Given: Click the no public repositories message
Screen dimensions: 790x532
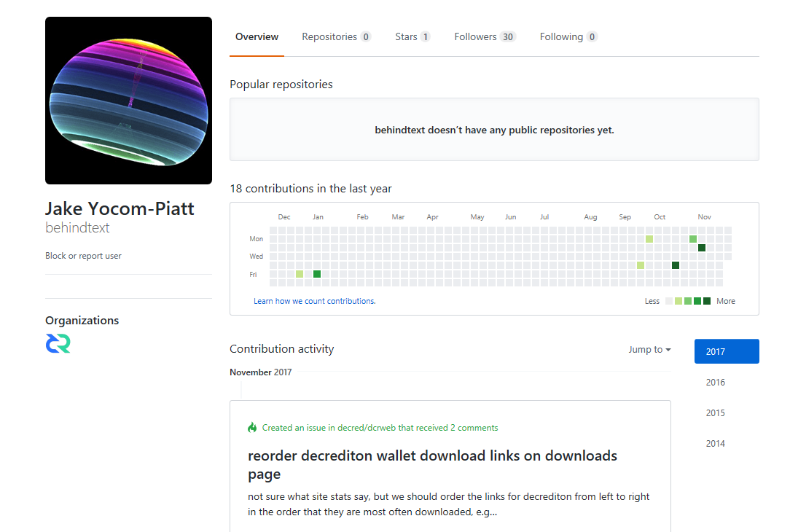Looking at the screenshot, I should point(494,130).
